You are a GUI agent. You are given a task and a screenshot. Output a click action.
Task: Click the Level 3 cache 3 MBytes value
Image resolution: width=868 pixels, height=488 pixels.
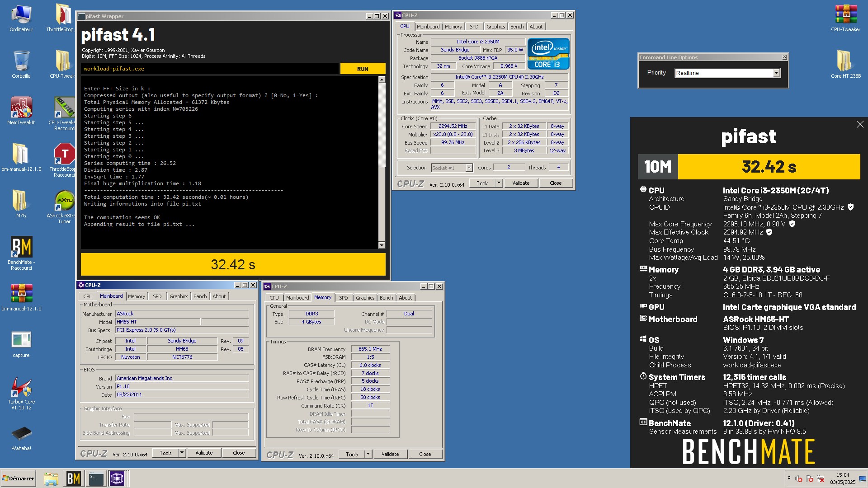point(524,151)
